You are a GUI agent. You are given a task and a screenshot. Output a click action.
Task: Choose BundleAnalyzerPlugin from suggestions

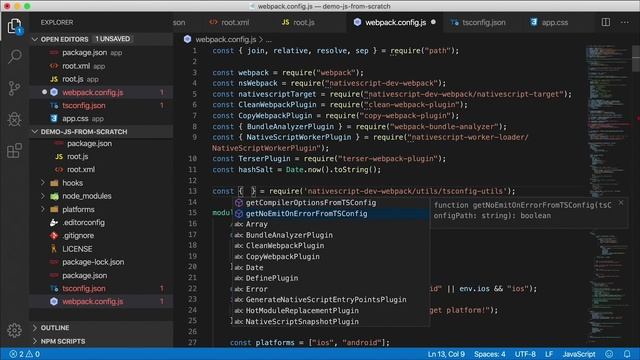[331, 235]
